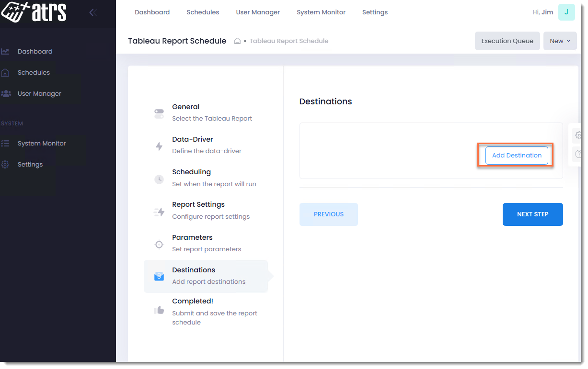The width and height of the screenshot is (588, 369).
Task: Click the Completed thumbs-up icon
Action: pyautogui.click(x=159, y=310)
